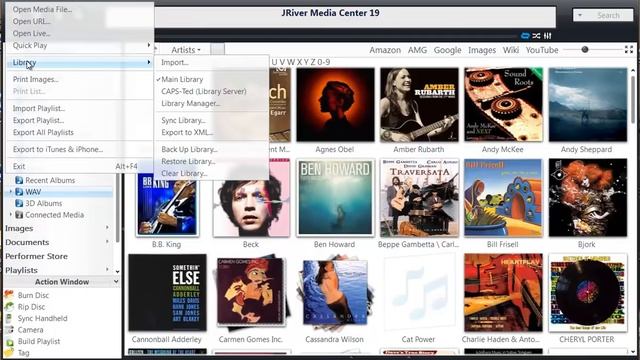The height and width of the screenshot is (360, 640).
Task: Click the WAV view icon
Action: [19, 191]
